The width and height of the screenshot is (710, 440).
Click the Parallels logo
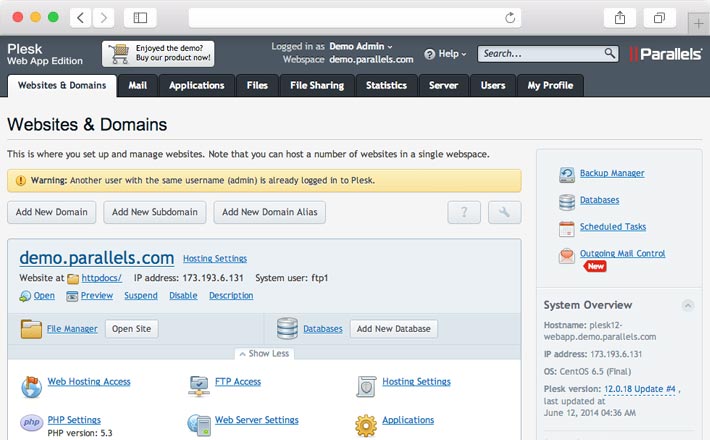coord(666,54)
